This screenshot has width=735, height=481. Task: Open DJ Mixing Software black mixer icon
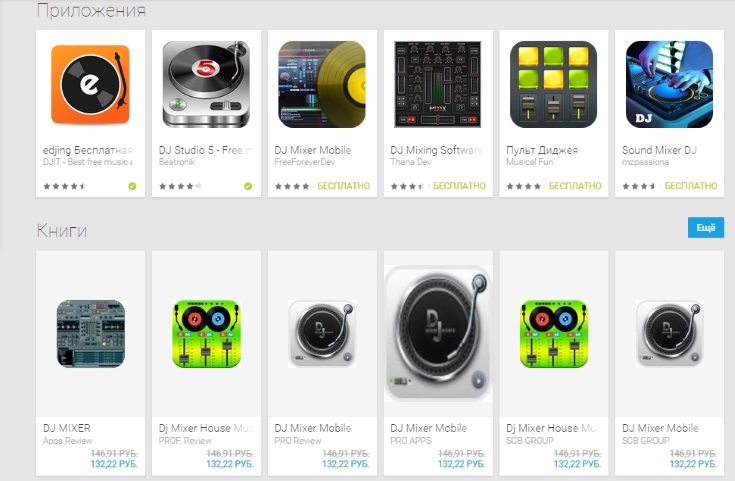coord(438,84)
